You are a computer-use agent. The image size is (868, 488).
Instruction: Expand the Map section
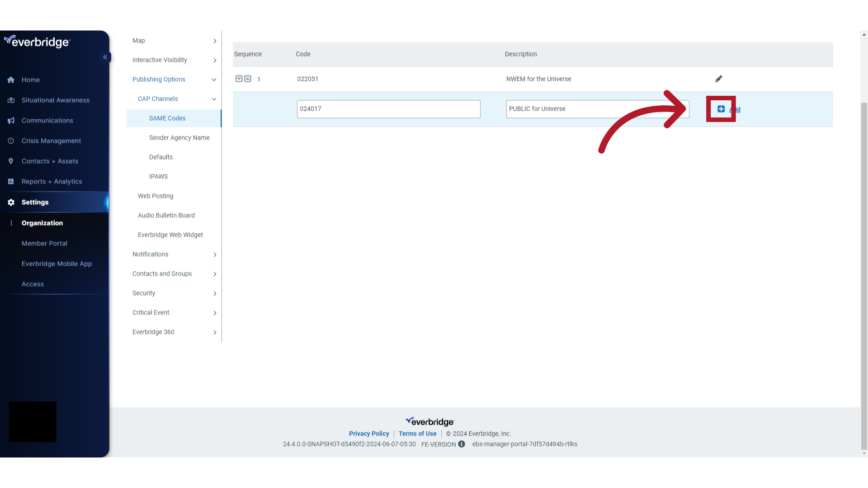[x=214, y=41]
